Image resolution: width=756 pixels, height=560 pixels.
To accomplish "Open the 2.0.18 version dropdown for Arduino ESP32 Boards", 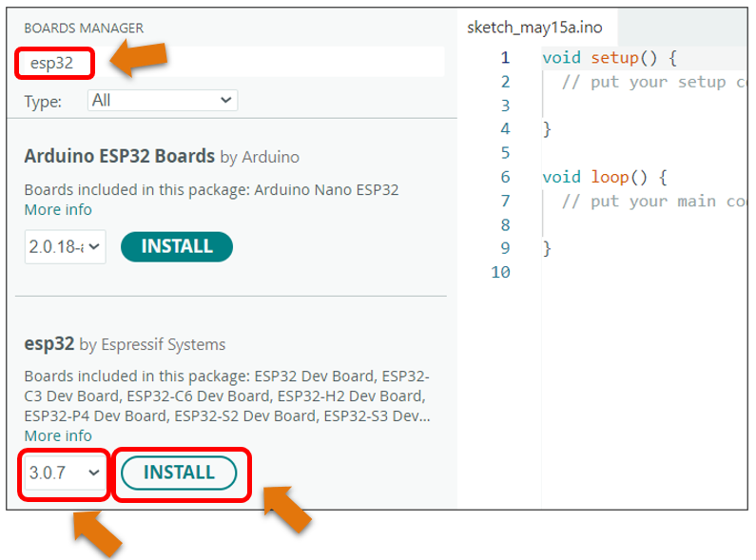I will pos(65,247).
